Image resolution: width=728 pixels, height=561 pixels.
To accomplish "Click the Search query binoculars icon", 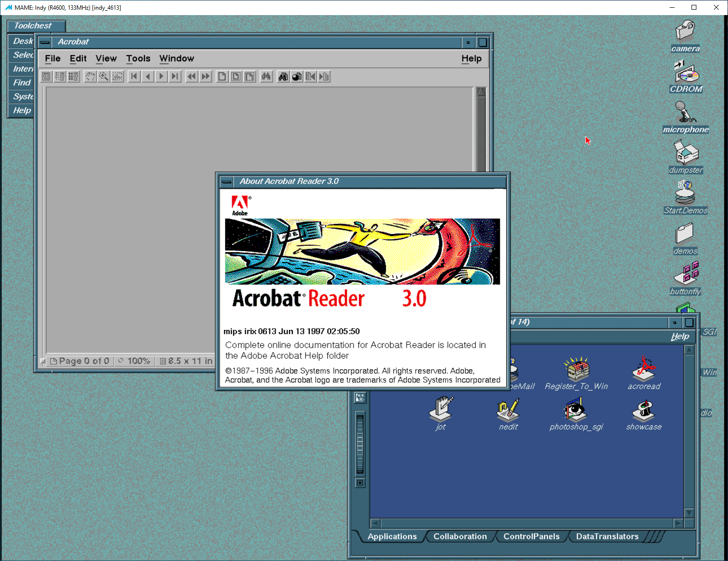I will 283,76.
